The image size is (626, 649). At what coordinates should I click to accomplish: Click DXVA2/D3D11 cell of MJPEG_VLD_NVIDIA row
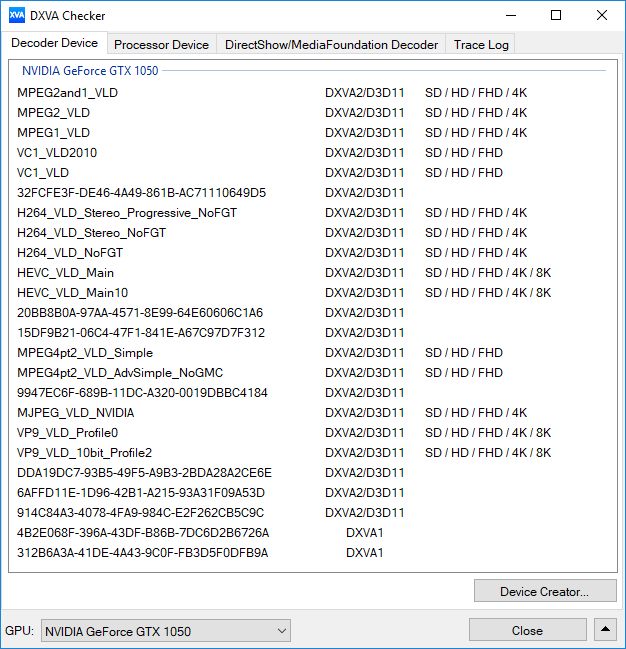(x=364, y=413)
